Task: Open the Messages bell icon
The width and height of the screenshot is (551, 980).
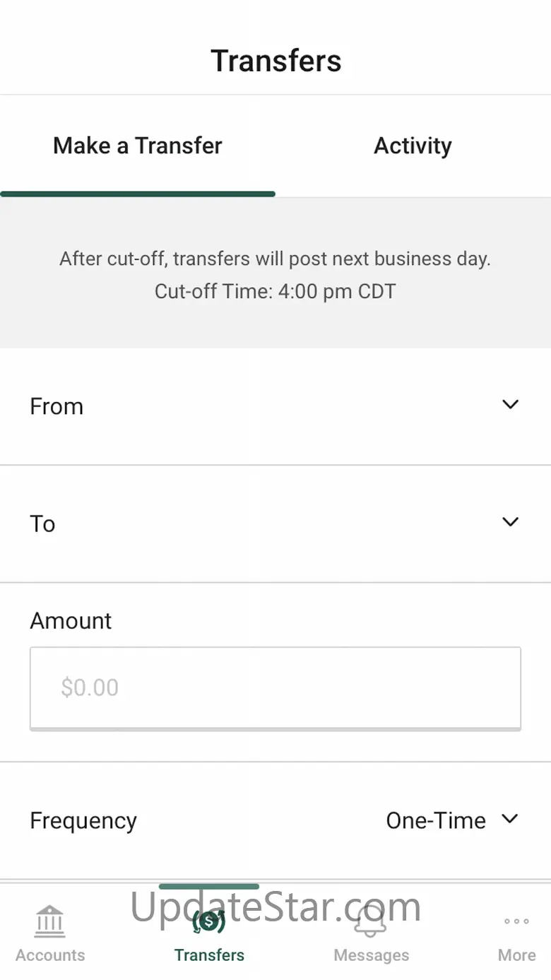Action: [x=371, y=921]
